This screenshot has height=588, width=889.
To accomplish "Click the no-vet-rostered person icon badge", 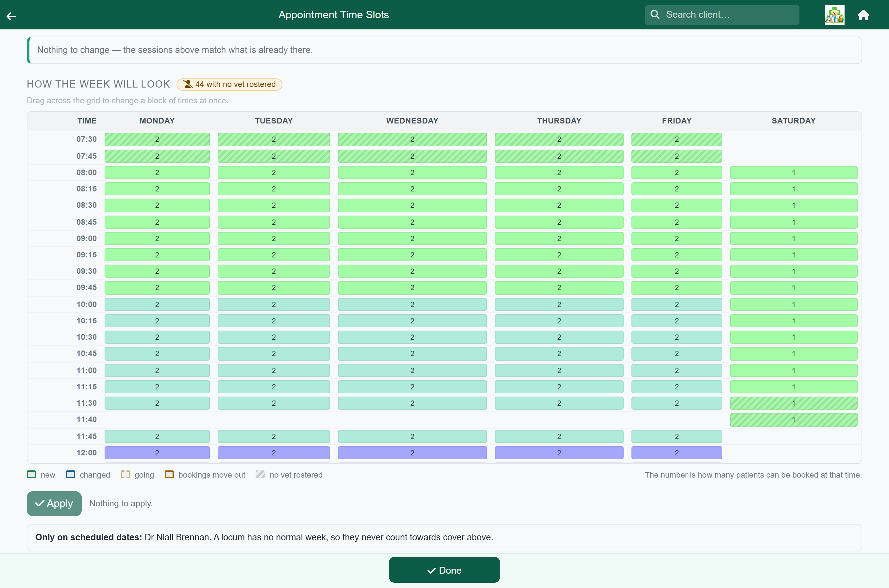I will pyautogui.click(x=188, y=84).
